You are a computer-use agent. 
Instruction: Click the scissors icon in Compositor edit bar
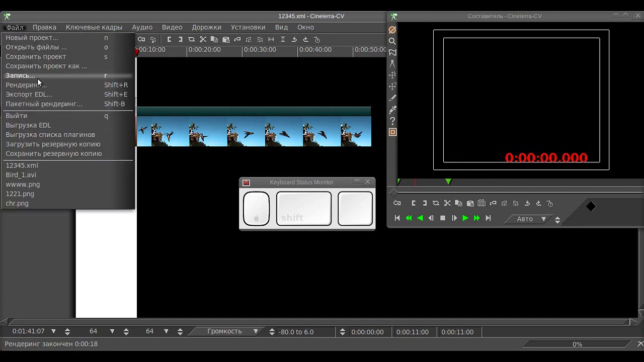point(447,203)
